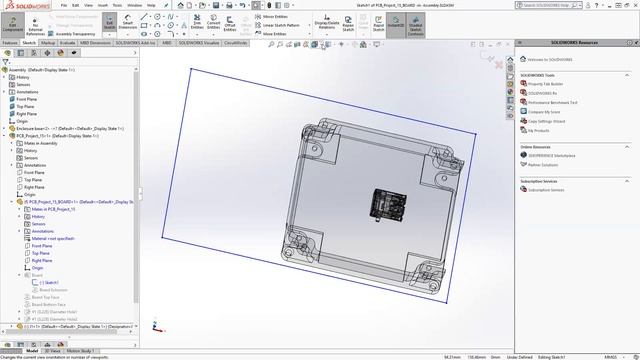
Task: Click the Edit Component button
Action: coord(13,24)
